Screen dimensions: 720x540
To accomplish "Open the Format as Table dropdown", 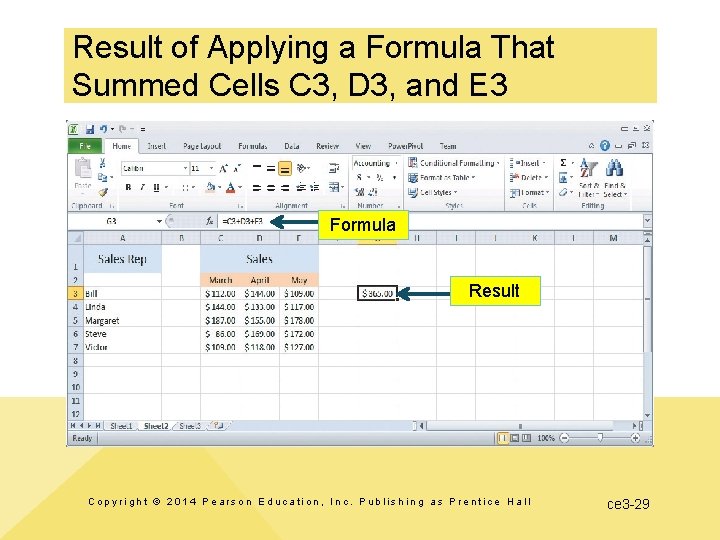I will 442,177.
